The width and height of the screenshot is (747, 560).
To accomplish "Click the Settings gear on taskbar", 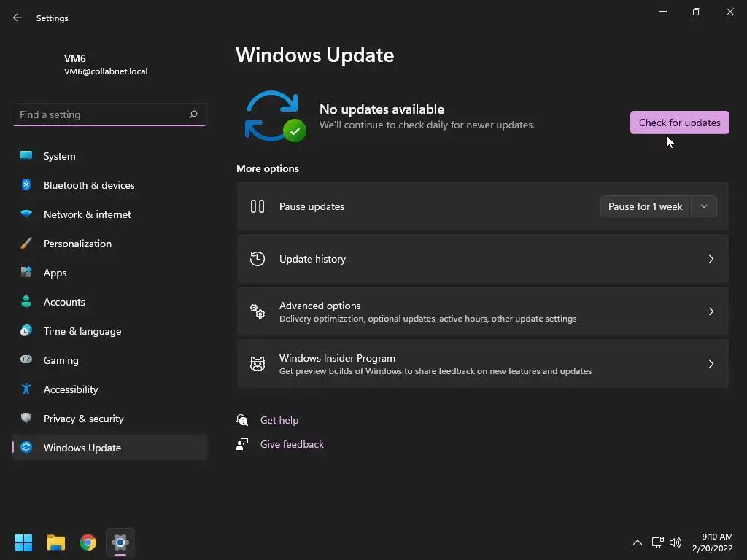I will pos(120,542).
